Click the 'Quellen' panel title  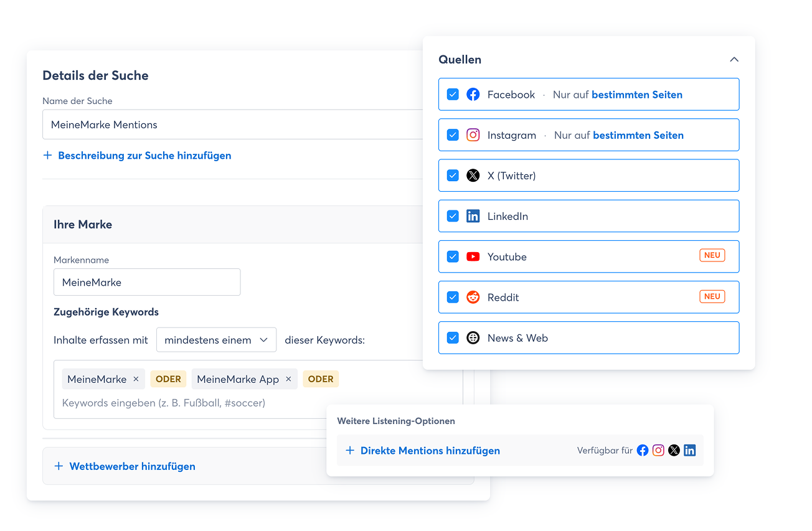coord(460,60)
